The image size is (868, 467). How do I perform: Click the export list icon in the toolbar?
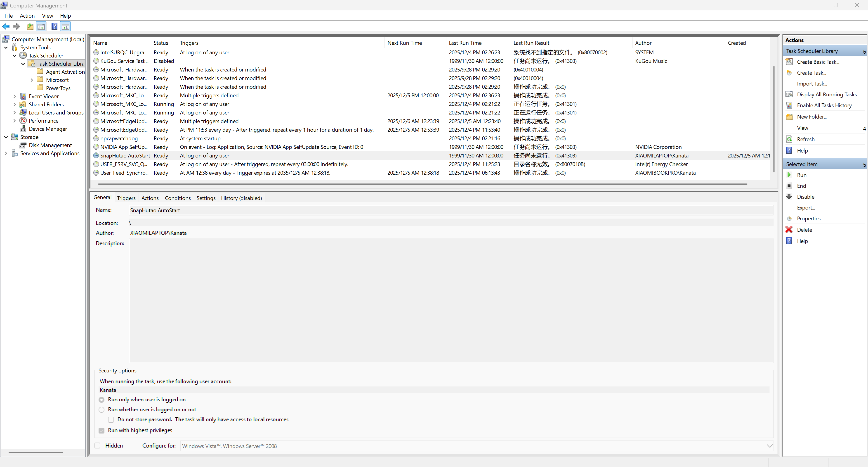(x=30, y=26)
